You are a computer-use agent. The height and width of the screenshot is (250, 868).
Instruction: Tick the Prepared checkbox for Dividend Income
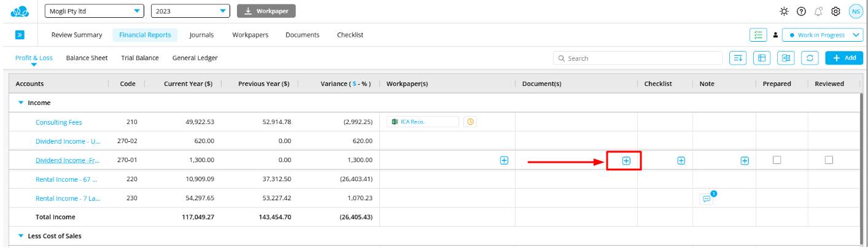pyautogui.click(x=777, y=160)
